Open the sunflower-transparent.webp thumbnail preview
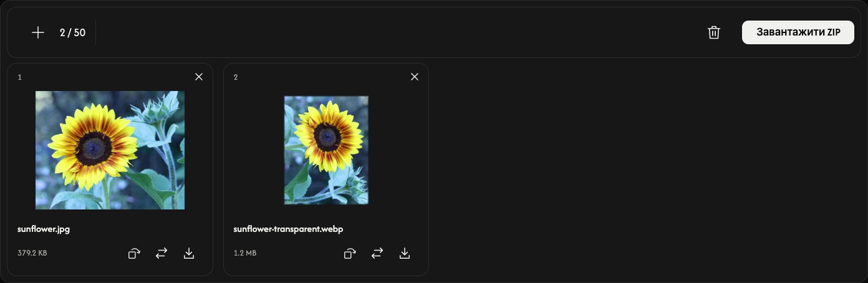Viewport: 868px width, 283px height. click(x=326, y=150)
